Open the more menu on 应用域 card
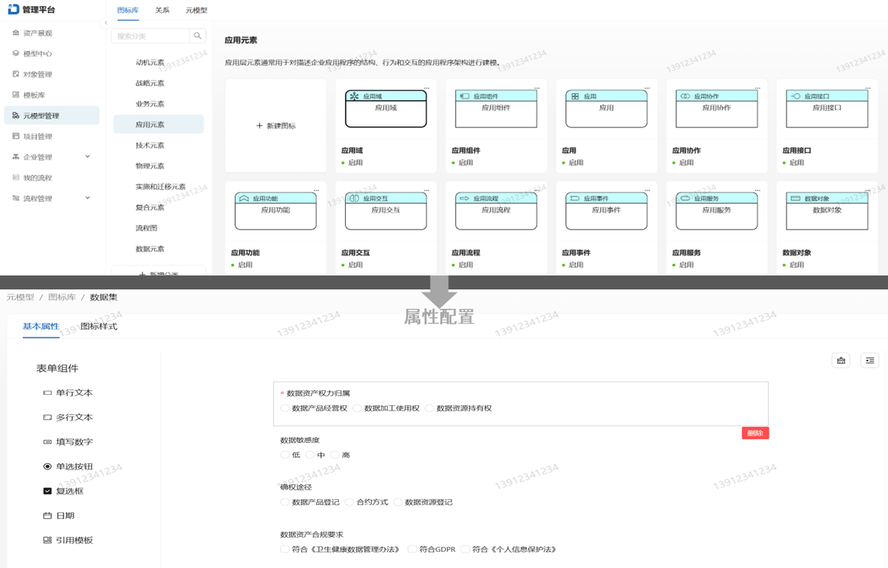The image size is (888, 568). (x=426, y=88)
